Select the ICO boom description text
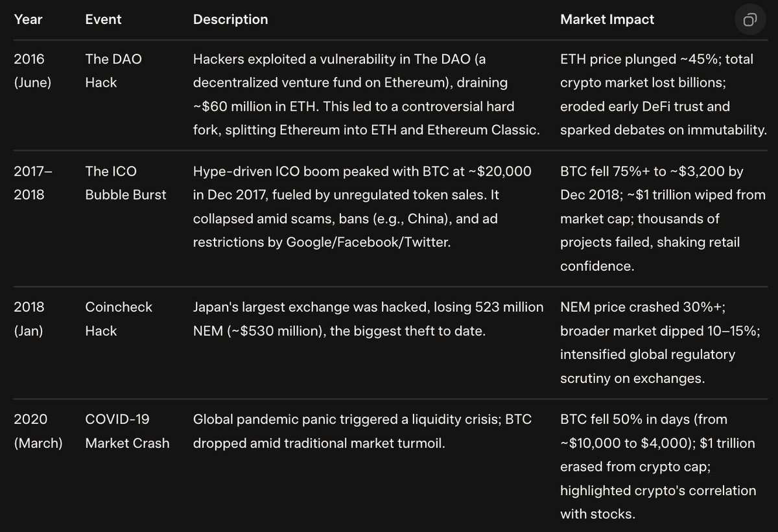The height and width of the screenshot is (532, 778). click(x=362, y=207)
